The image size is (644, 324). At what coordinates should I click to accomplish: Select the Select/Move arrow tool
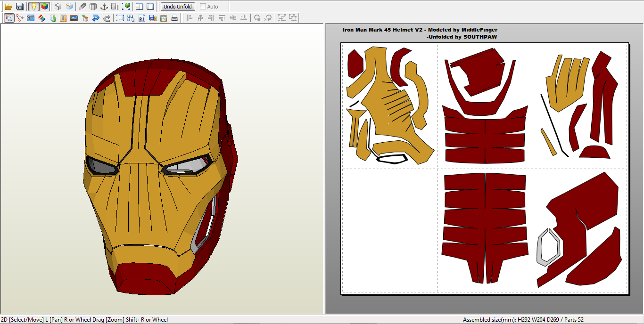point(9,18)
